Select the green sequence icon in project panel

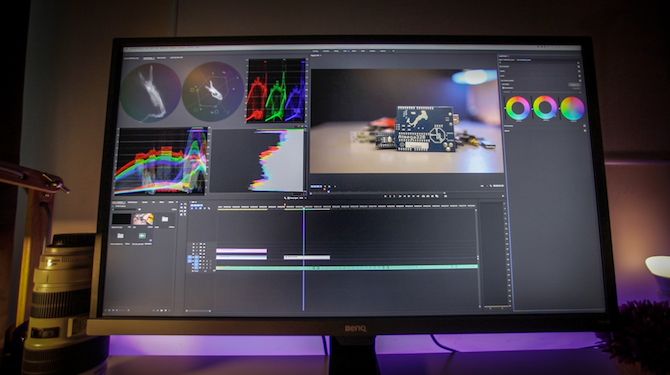(142, 236)
